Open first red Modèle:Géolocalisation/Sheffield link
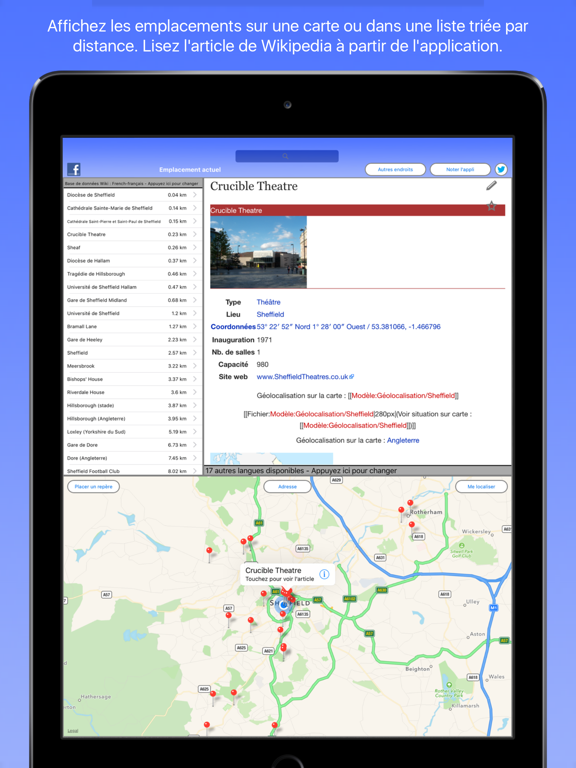576x768 pixels. point(403,396)
